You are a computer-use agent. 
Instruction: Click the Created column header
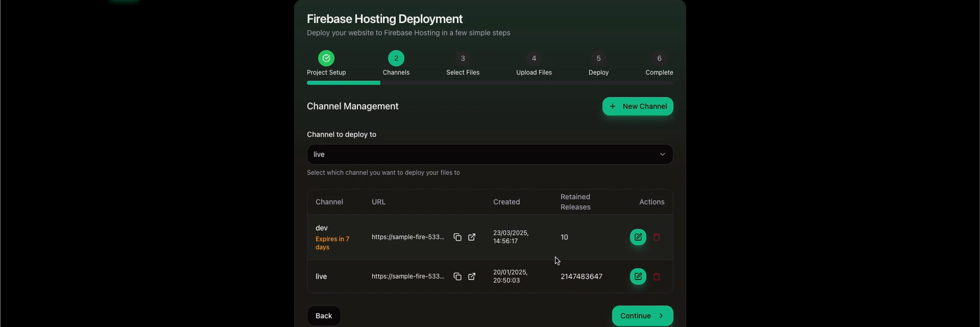click(x=506, y=202)
